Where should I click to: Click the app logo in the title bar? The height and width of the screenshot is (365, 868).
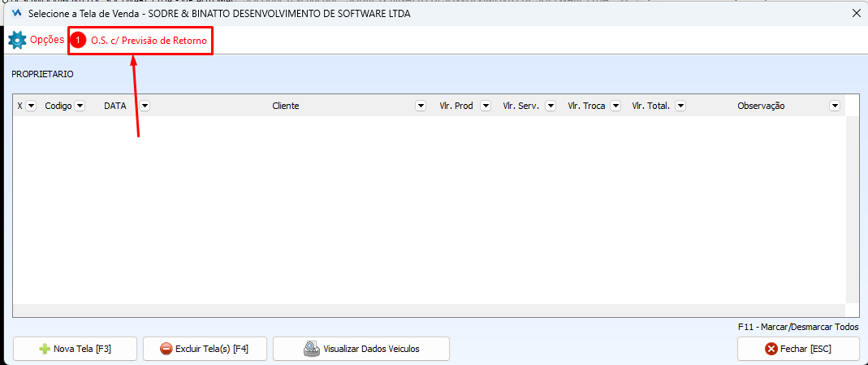[x=16, y=14]
